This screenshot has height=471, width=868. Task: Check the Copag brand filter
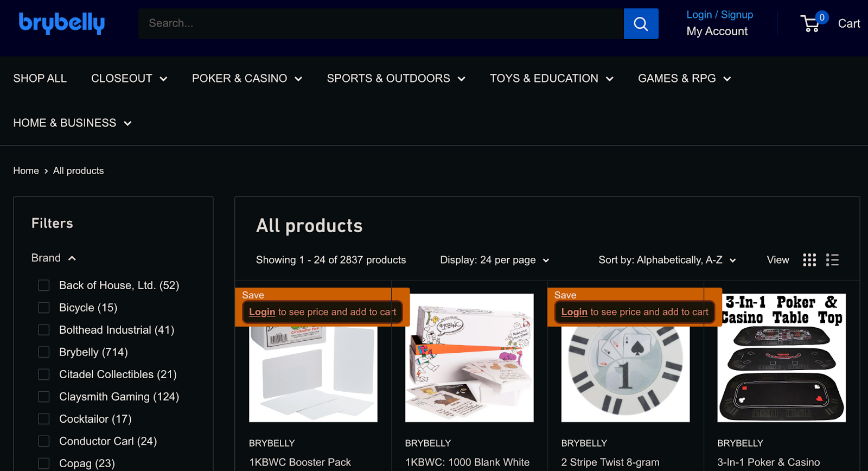point(44,463)
